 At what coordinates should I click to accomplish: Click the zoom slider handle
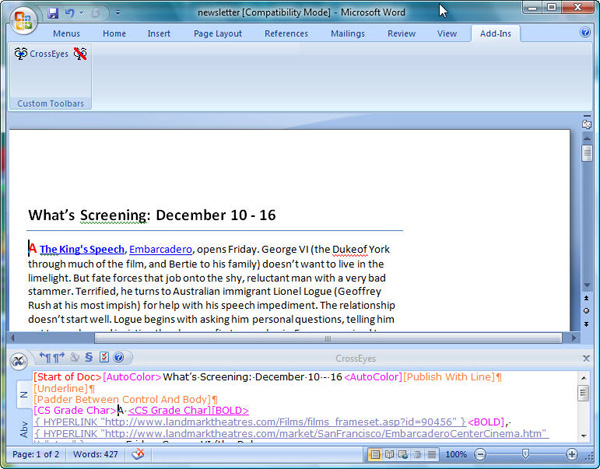click(x=525, y=454)
